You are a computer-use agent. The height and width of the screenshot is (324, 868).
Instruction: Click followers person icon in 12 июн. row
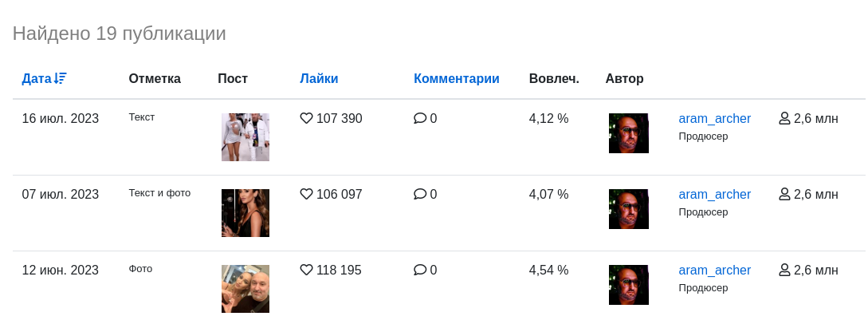pos(784,270)
